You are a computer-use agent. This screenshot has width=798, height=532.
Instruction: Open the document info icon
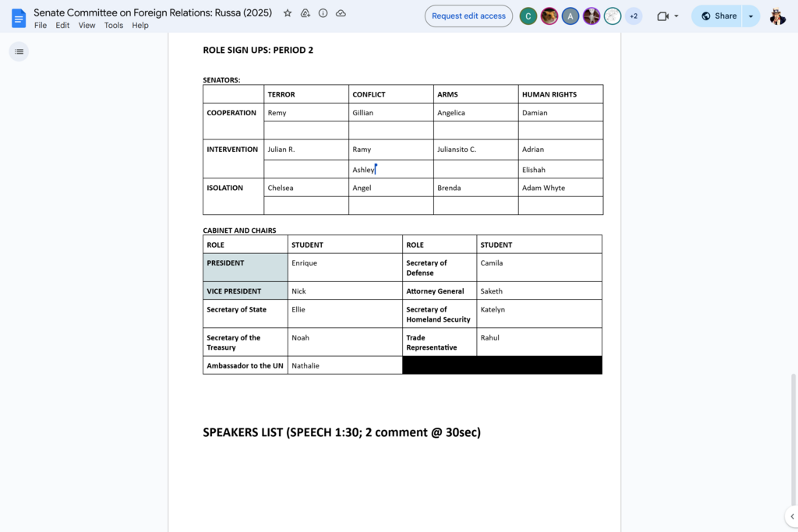(323, 13)
